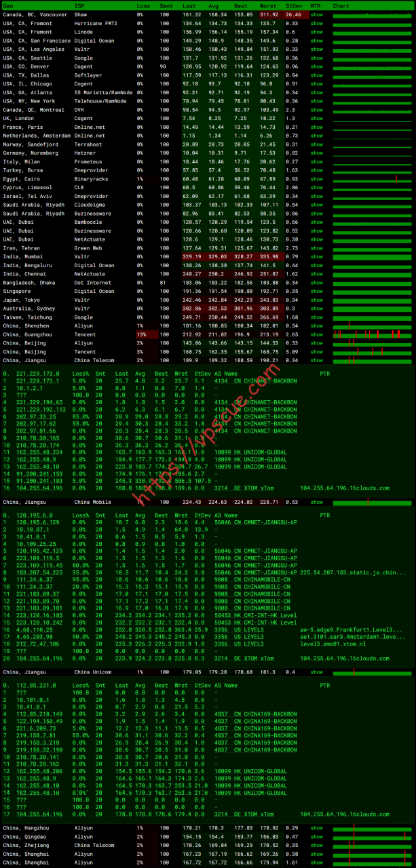Show MTR for USA, TX, Dallas Softlayer
Image resolution: width=416 pixels, height=868 pixels.
317,75
